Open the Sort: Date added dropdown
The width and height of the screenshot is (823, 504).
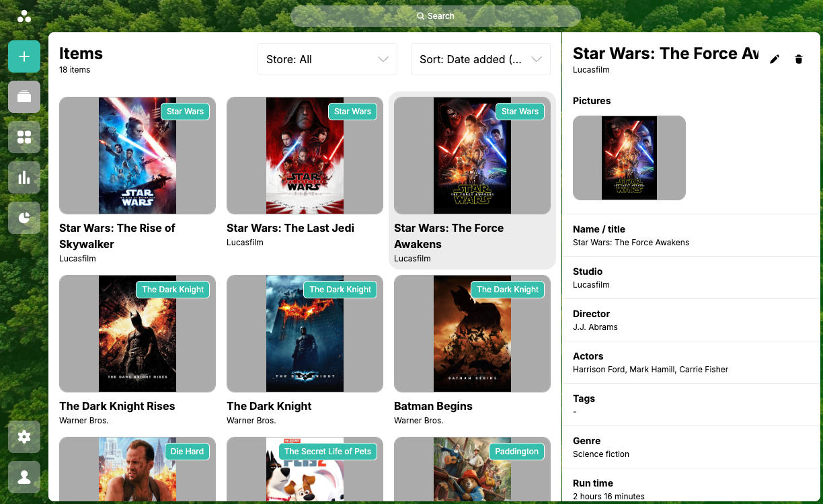tap(480, 59)
